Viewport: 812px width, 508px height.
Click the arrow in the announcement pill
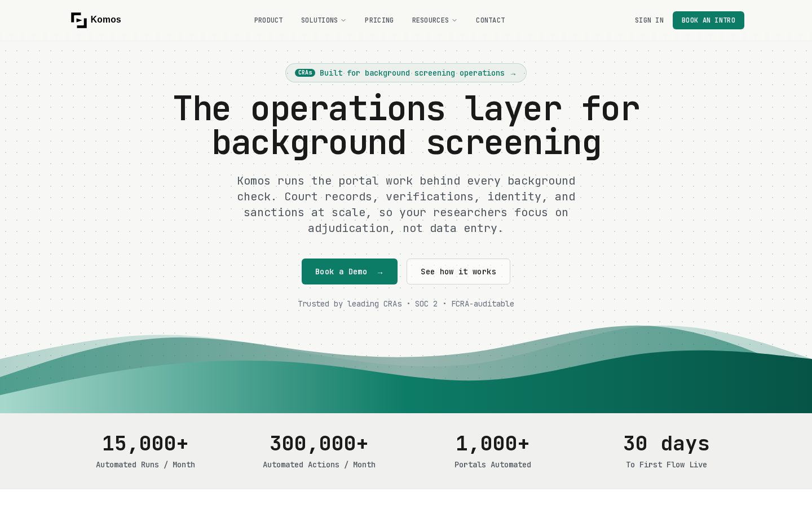click(513, 73)
